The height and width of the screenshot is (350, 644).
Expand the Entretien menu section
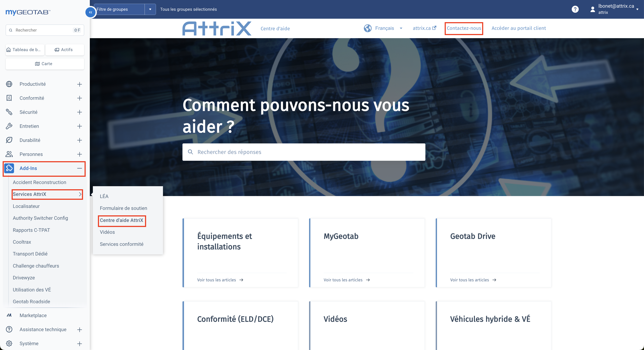coord(80,126)
